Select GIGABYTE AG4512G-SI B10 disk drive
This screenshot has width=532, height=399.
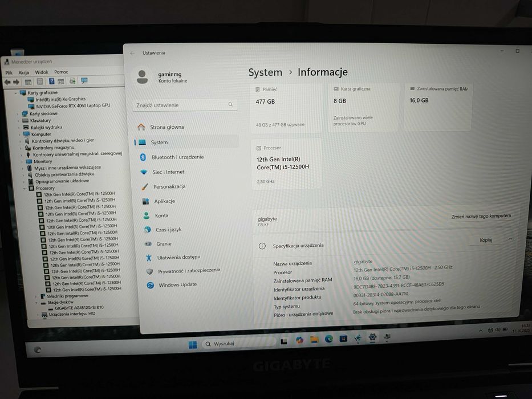(x=79, y=308)
